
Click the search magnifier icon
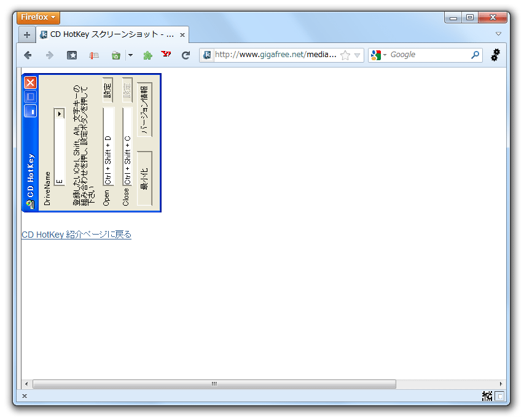point(475,55)
